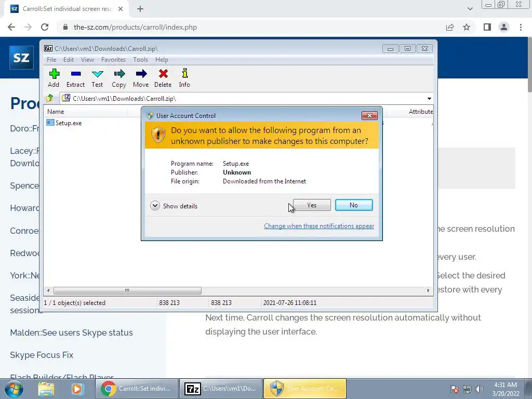Image resolution: width=532 pixels, height=399 pixels.
Task: Click Chrome's back navigation arrow
Action: (11, 27)
